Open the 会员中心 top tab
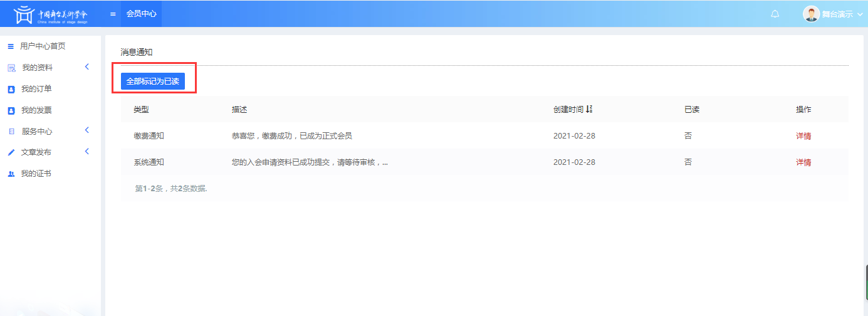This screenshot has height=316, width=868. (x=141, y=14)
